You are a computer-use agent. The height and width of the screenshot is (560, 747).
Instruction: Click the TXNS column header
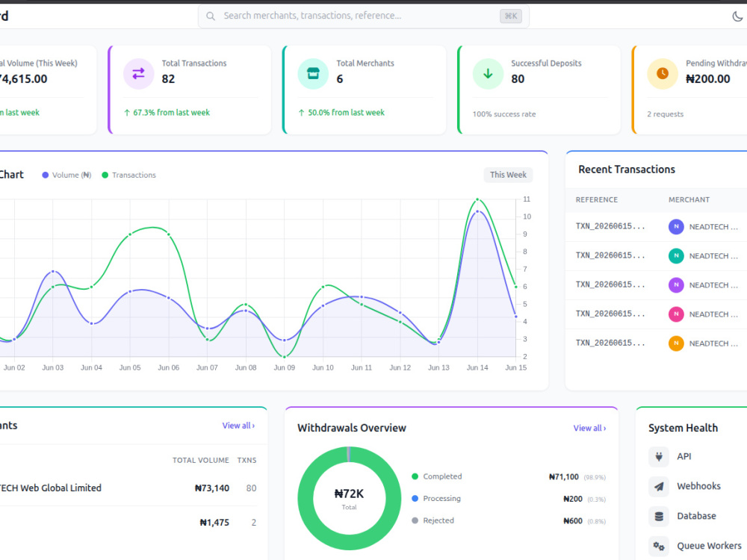coord(247,461)
